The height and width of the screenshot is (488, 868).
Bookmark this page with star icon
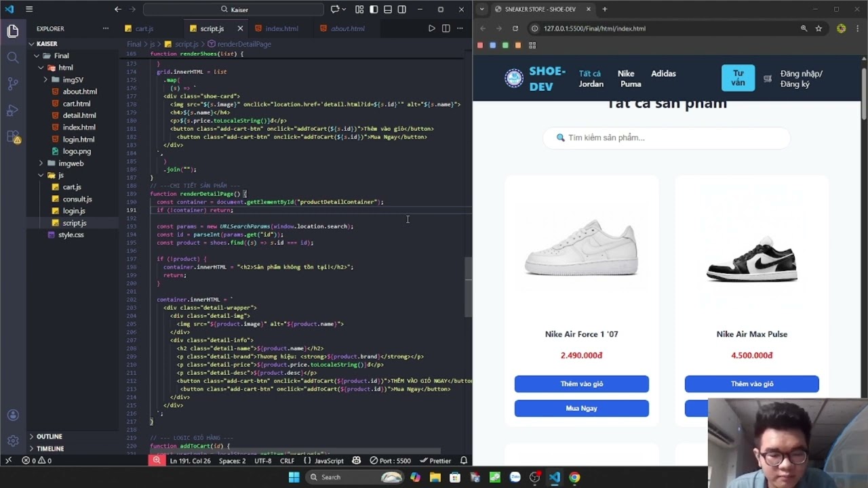pos(818,28)
